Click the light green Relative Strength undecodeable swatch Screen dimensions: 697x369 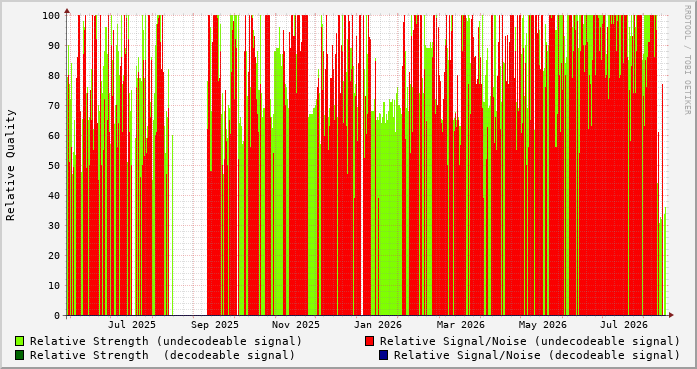click(x=20, y=341)
